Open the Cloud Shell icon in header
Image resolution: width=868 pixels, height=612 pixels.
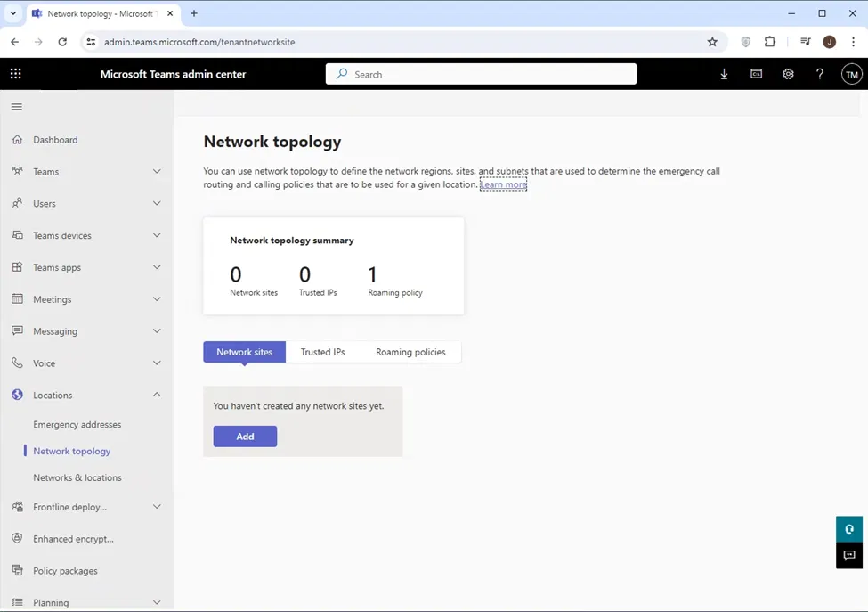[756, 74]
